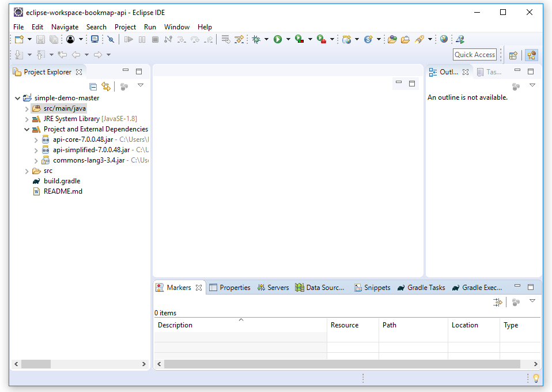Click the Quick Access search field
The width and height of the screenshot is (552, 392).
point(475,55)
